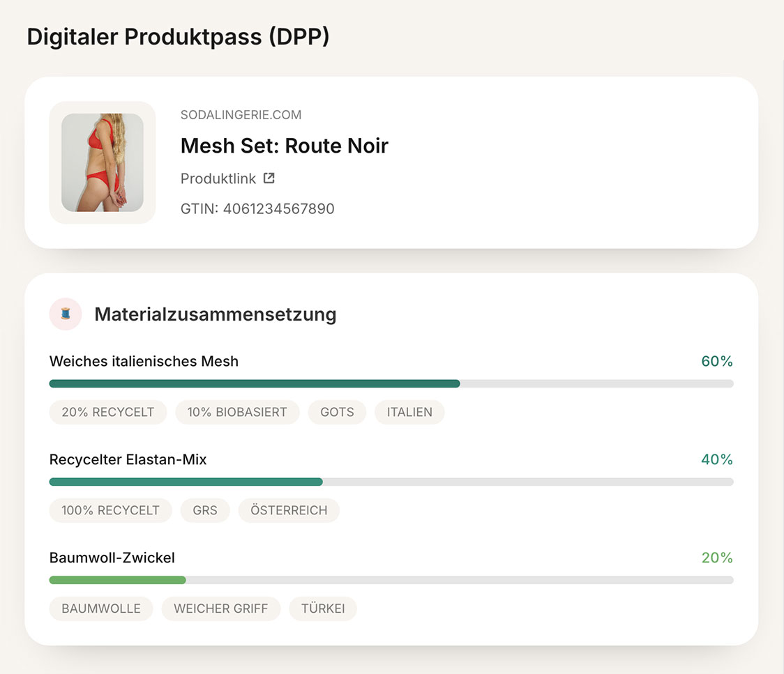Screen dimensions: 784x674
Task: Click the 20% RECYCELT tag
Action: (107, 412)
